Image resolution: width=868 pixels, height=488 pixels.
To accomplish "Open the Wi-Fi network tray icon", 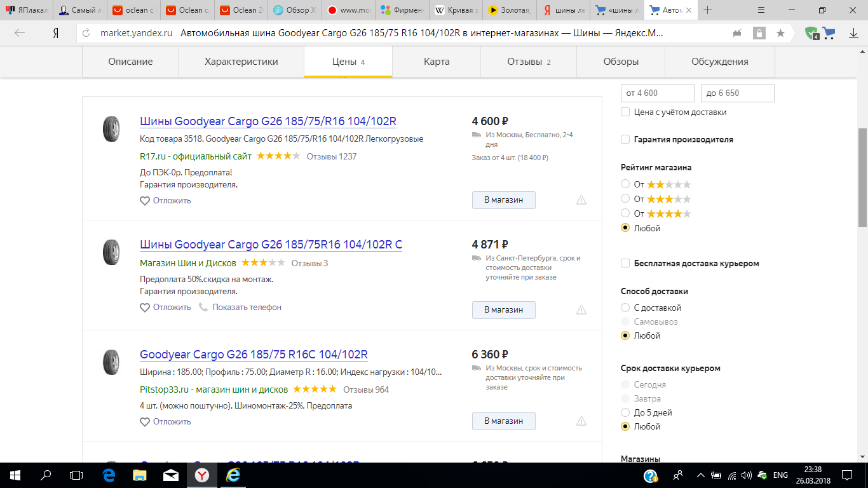I will [x=732, y=475].
